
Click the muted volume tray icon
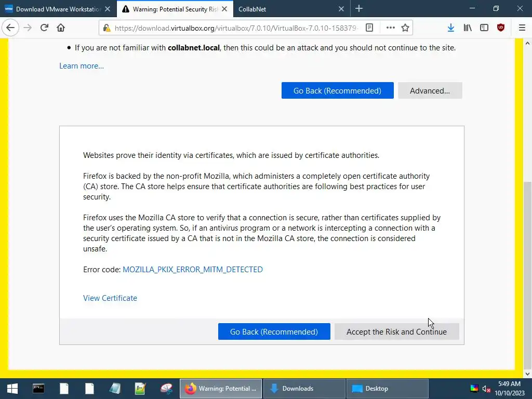click(486, 389)
